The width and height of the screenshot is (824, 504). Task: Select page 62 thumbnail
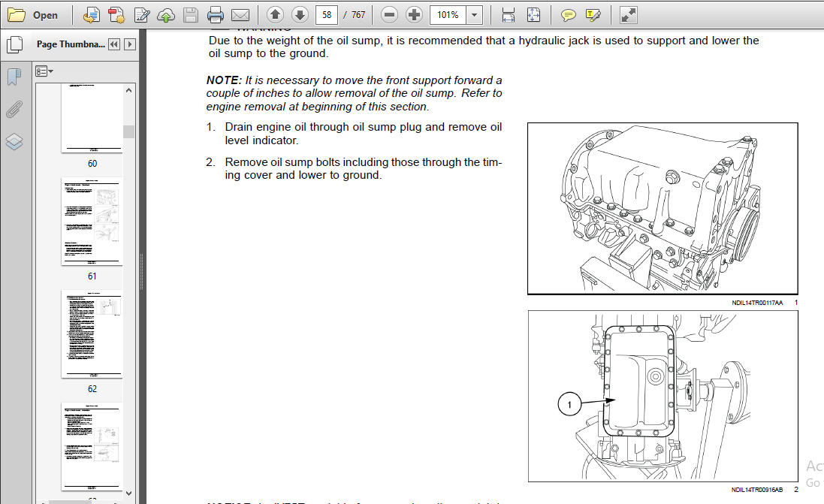tap(92, 333)
